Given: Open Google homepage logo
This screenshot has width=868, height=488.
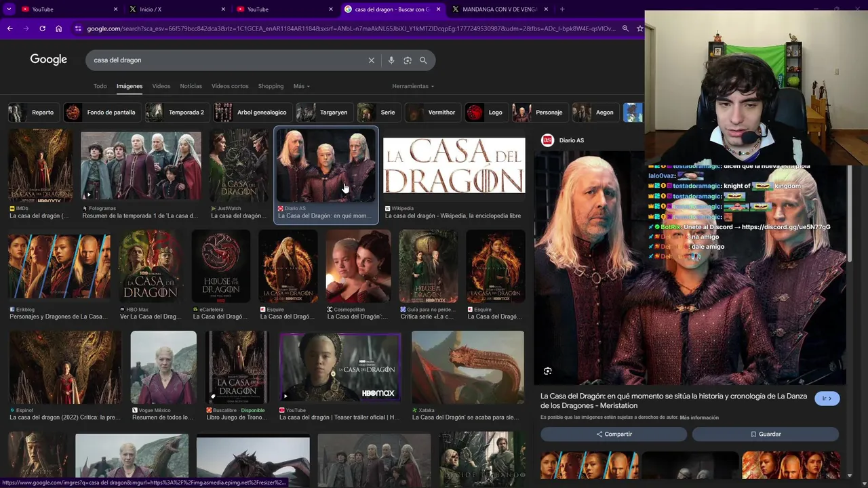Looking at the screenshot, I should point(49,60).
